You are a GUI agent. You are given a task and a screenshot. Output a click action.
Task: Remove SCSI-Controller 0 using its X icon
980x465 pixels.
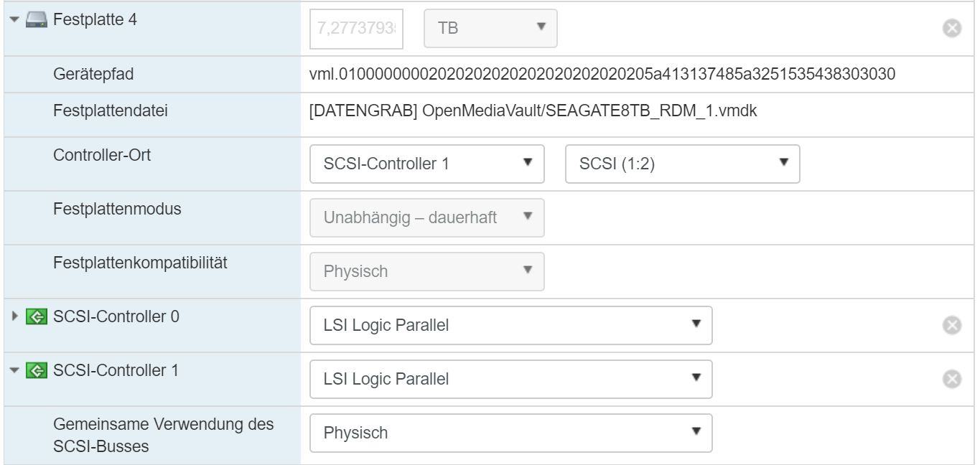click(x=951, y=326)
